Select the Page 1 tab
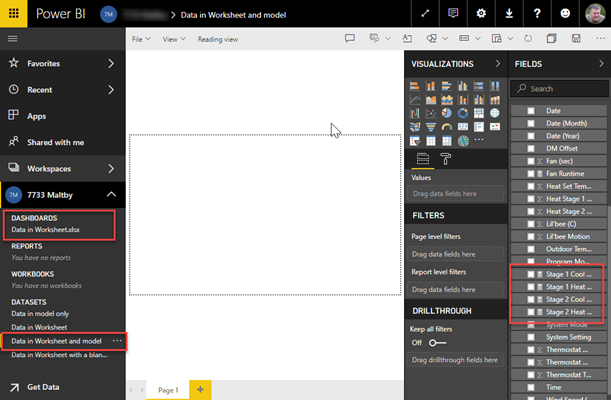This screenshot has width=611, height=400. click(168, 390)
